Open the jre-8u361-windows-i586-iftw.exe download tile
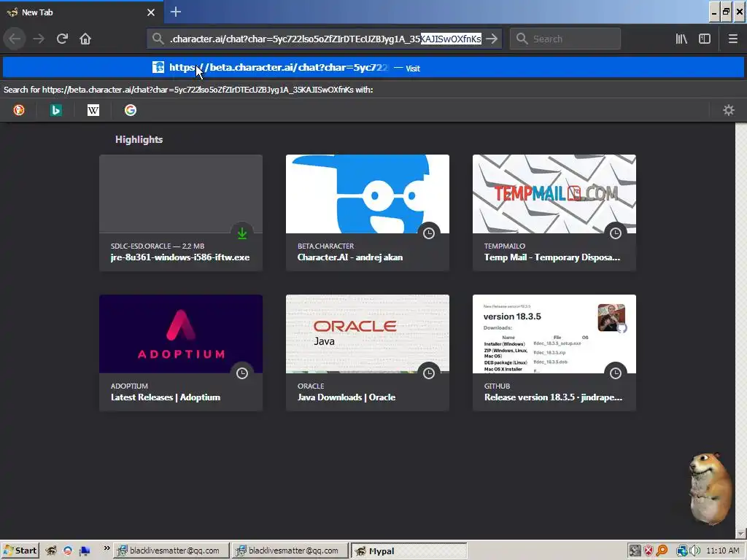Viewport: 747px width, 560px height. pos(181,213)
